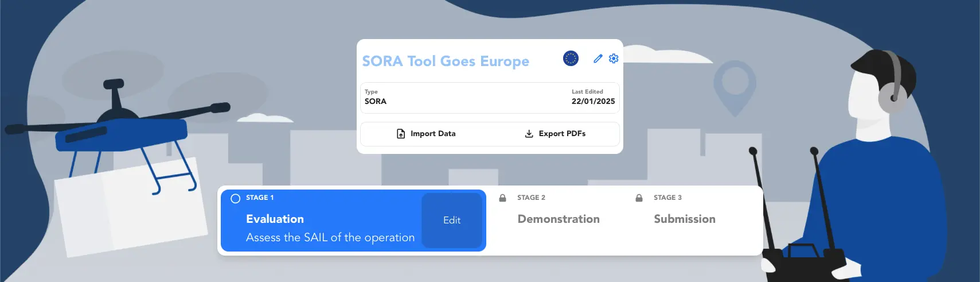This screenshot has width=980, height=282.
Task: Click Stage 3 lock icon
Action: [x=639, y=198]
